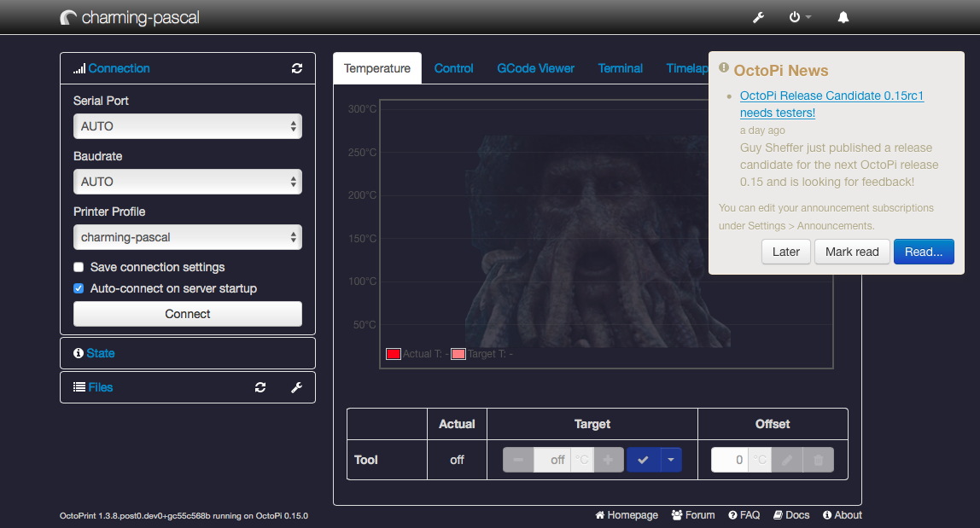Screen dimensions: 980x528
Task: Open the About footer link
Action: coord(842,515)
